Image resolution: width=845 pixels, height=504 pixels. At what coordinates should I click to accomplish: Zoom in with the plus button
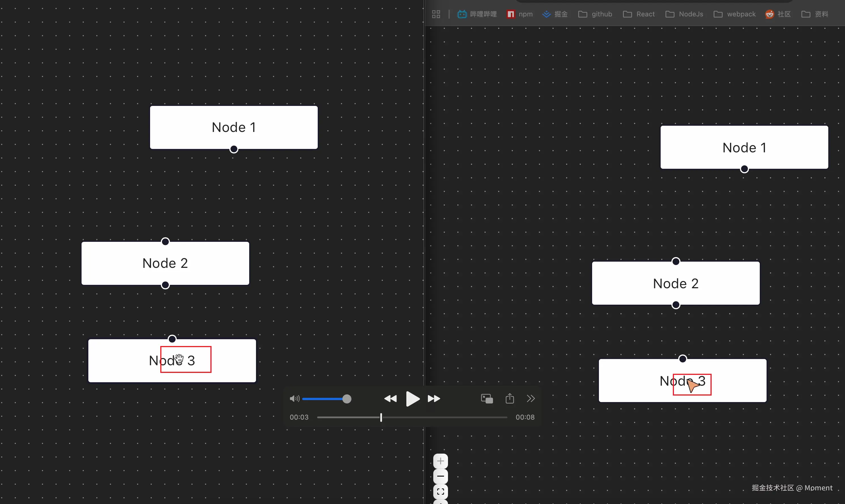pos(441,461)
